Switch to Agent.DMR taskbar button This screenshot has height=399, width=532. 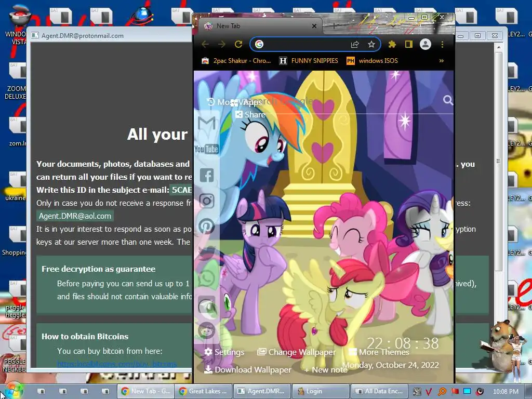(x=262, y=391)
